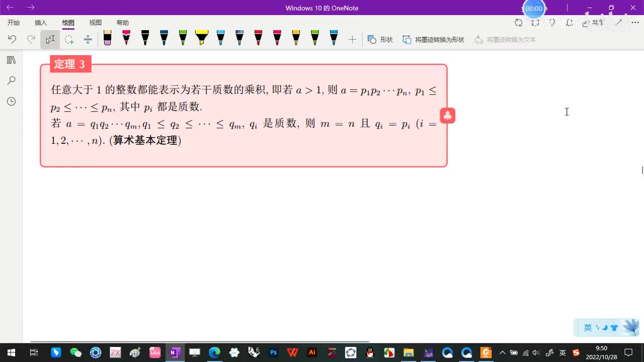Select the eraser tool
The width and height of the screenshot is (644, 362).
click(x=107, y=38)
